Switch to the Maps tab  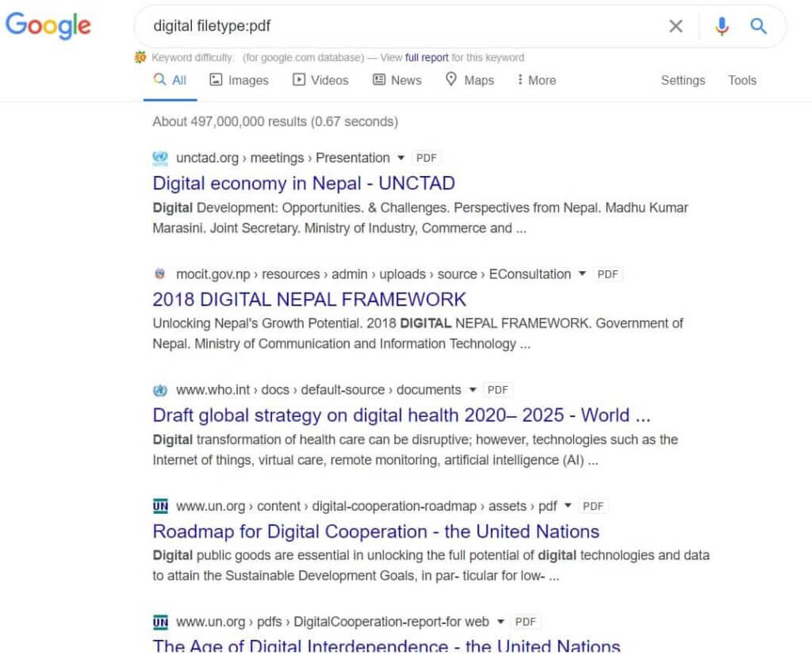(469, 80)
